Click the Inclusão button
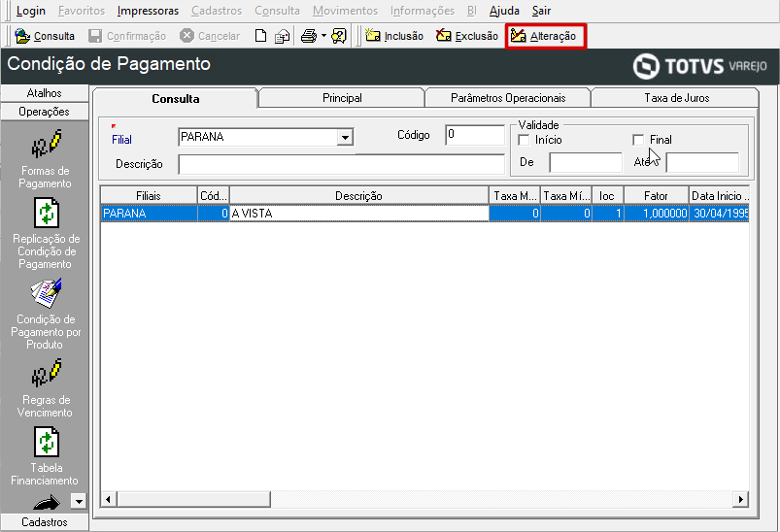 394,36
